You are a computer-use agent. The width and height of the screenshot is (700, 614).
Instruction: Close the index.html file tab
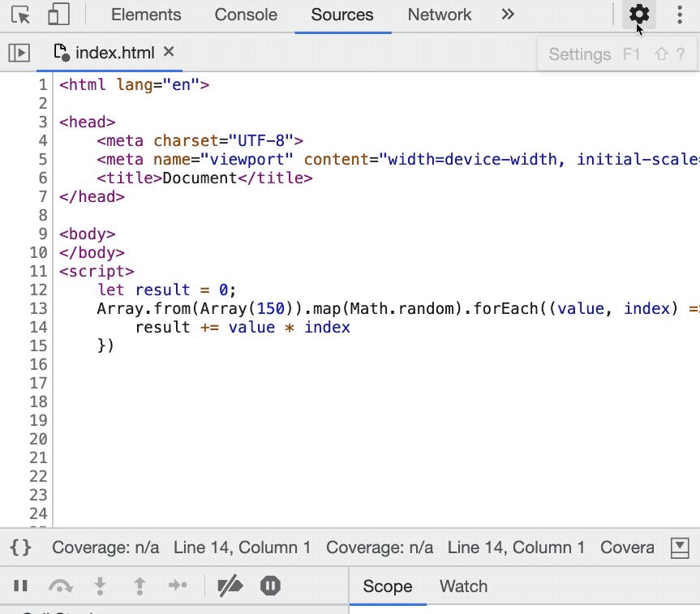[169, 52]
